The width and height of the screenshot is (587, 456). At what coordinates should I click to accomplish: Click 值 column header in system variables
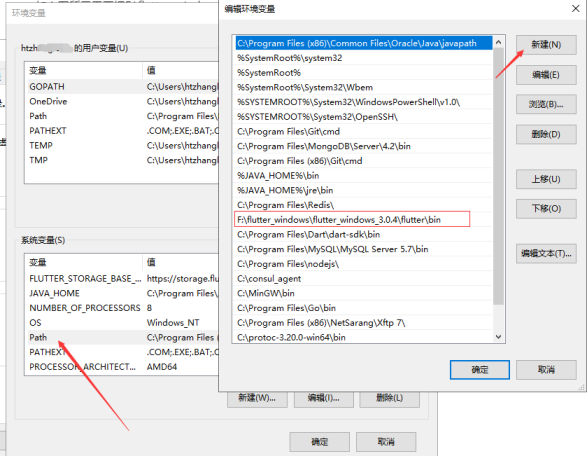coord(180,262)
